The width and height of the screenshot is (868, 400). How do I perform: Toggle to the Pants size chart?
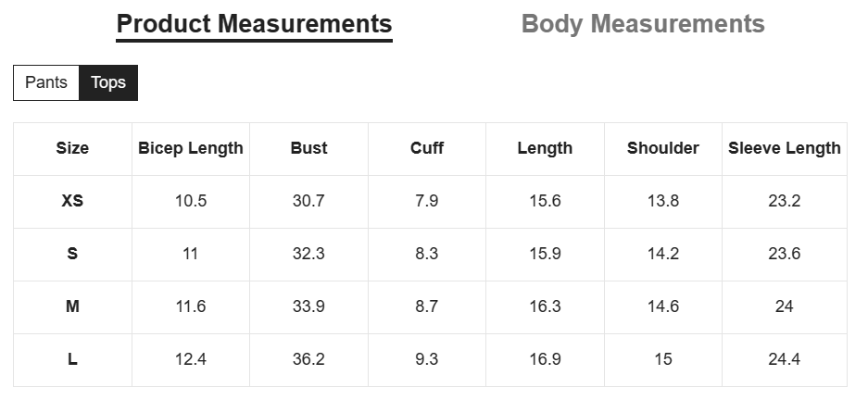(46, 82)
